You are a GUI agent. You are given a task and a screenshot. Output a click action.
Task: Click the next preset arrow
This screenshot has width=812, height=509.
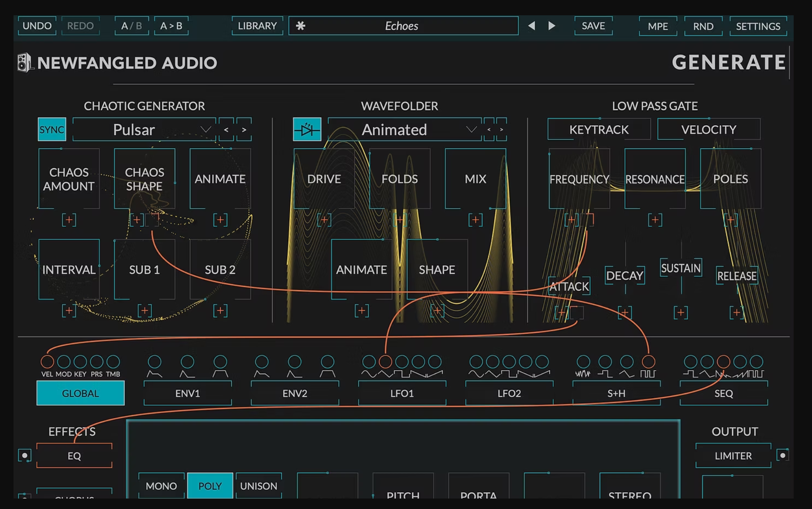[x=551, y=26]
